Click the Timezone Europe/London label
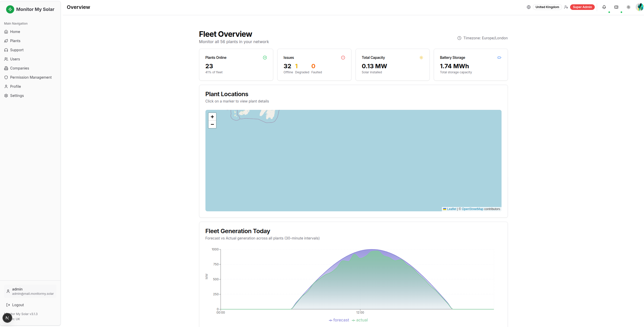This screenshot has width=644, height=327. coord(486,38)
